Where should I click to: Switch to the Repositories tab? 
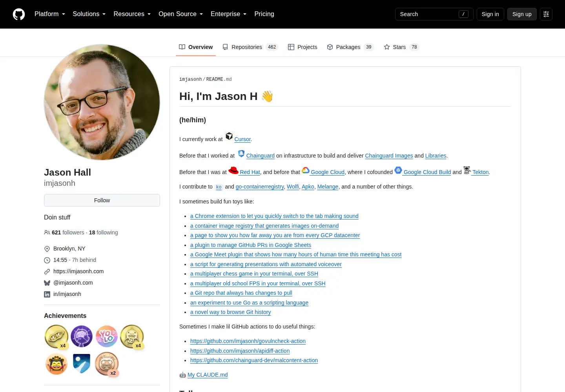coord(250,47)
